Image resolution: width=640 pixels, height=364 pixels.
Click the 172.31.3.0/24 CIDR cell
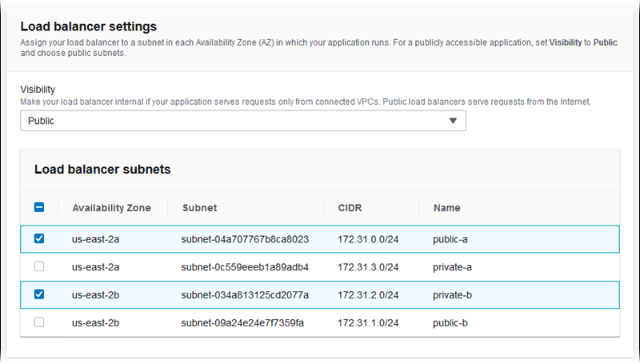tap(368, 267)
